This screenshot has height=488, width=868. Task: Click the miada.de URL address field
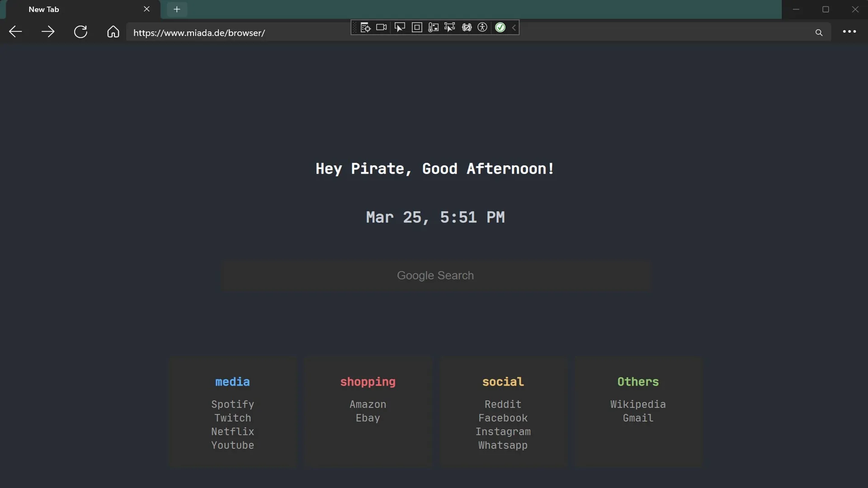470,33
